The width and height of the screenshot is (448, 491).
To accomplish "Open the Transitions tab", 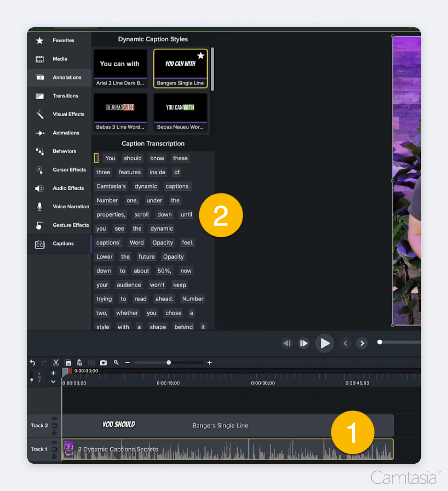I will point(59,96).
